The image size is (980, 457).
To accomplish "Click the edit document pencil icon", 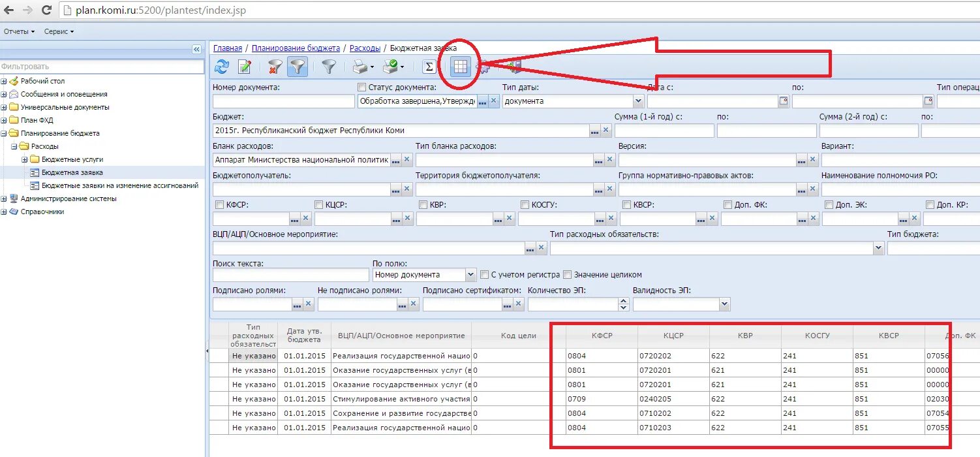I will (x=245, y=66).
